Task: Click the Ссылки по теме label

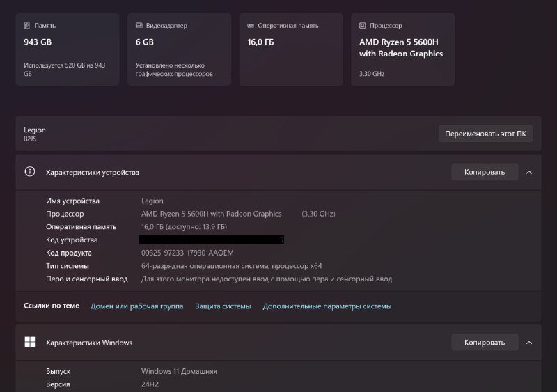Action: point(52,306)
